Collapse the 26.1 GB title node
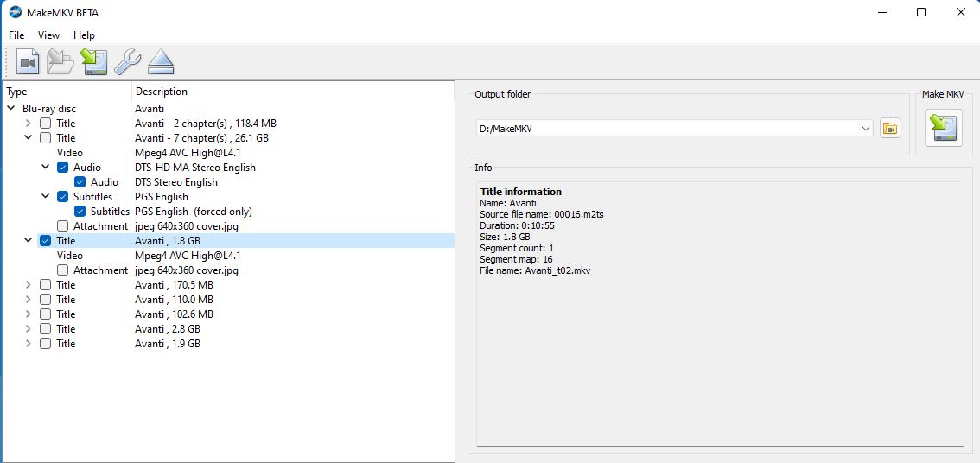980x463 pixels. point(29,138)
